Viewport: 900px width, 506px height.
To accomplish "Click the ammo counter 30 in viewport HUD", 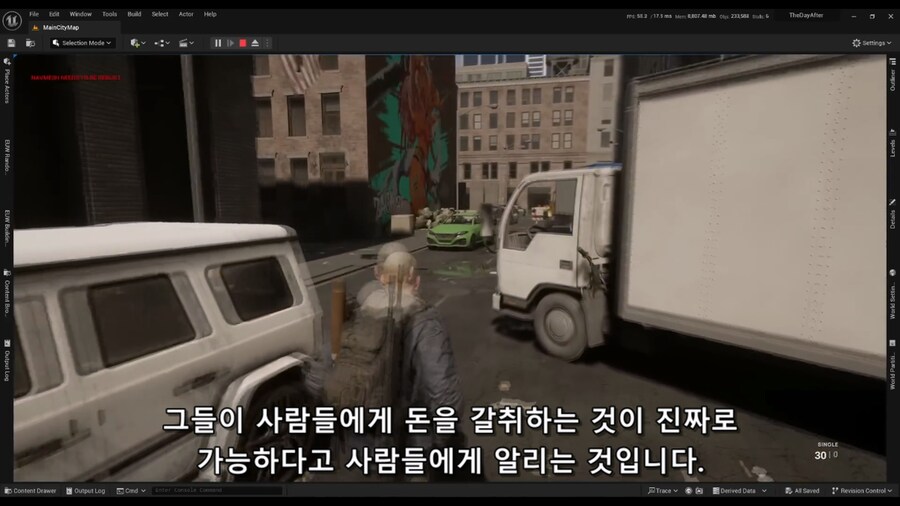I will pos(820,456).
